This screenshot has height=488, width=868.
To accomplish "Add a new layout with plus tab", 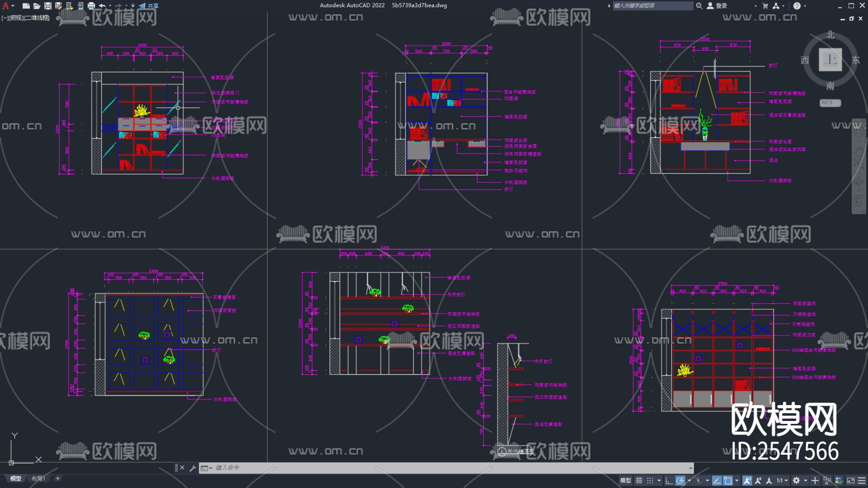I will (58, 478).
